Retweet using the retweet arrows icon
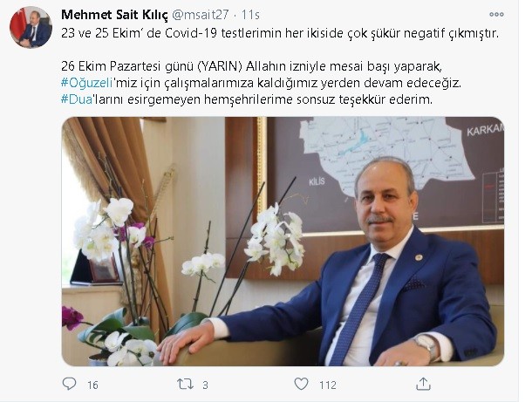This screenshot has width=532, height=402. coord(185,384)
